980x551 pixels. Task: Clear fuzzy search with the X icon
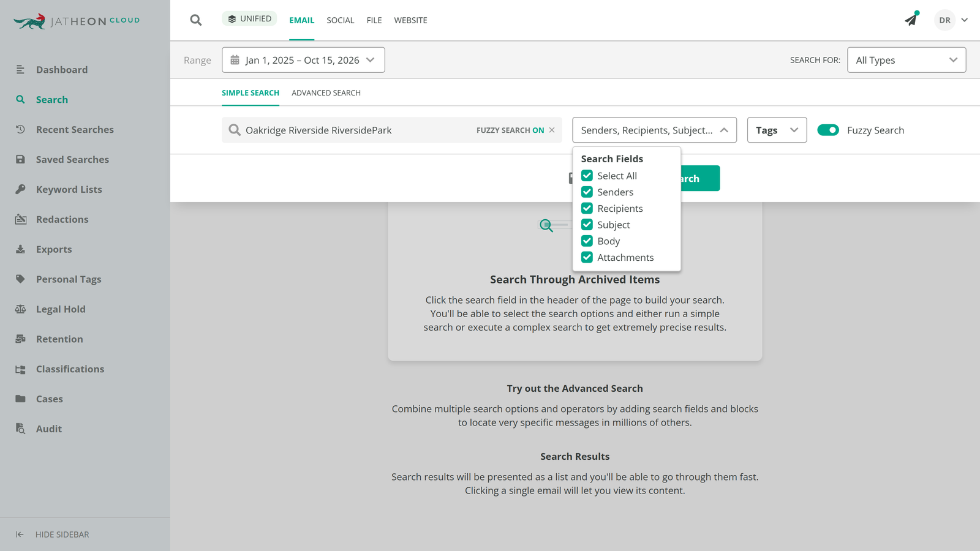click(x=552, y=130)
